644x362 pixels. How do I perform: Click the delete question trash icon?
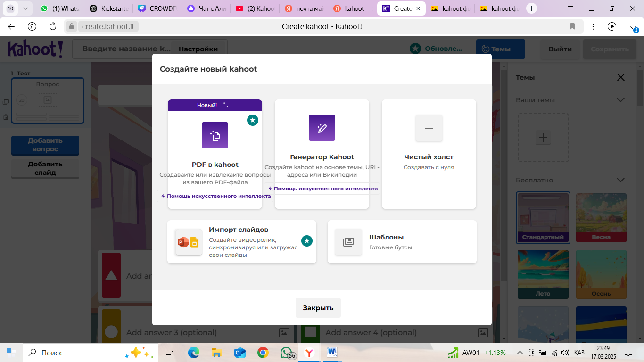[x=6, y=117]
